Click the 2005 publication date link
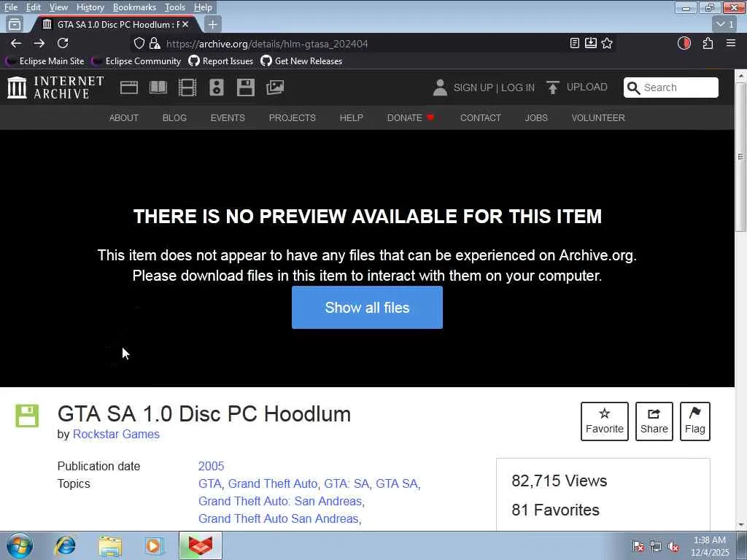 tap(211, 466)
